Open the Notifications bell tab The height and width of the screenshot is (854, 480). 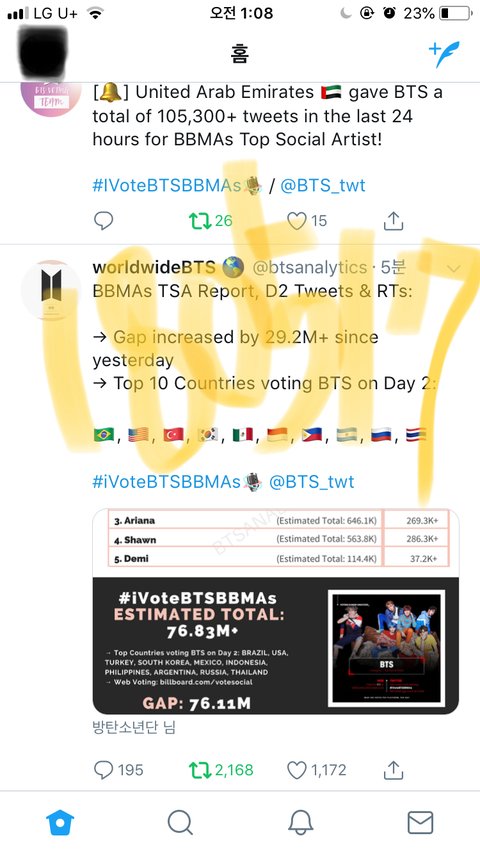pos(300,822)
